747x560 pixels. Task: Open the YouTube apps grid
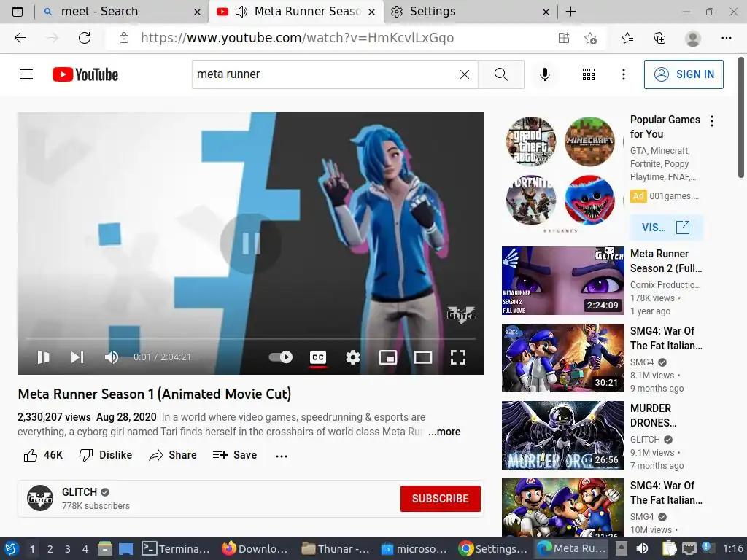589,74
